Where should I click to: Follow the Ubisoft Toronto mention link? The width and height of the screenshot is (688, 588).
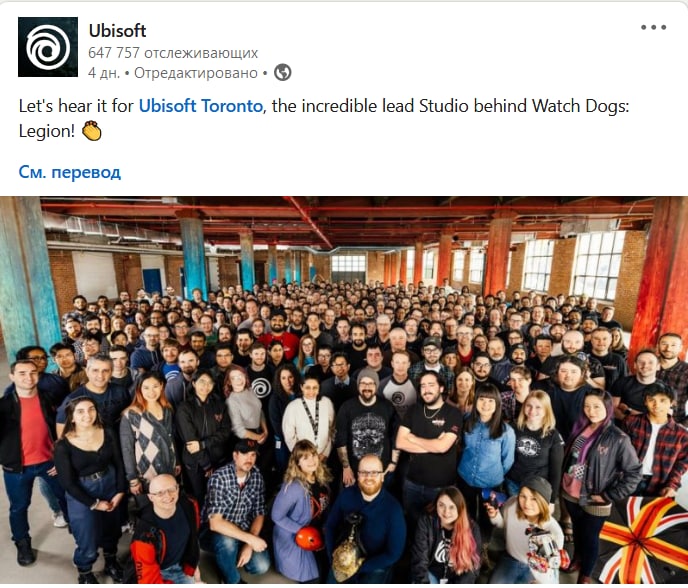[201, 106]
